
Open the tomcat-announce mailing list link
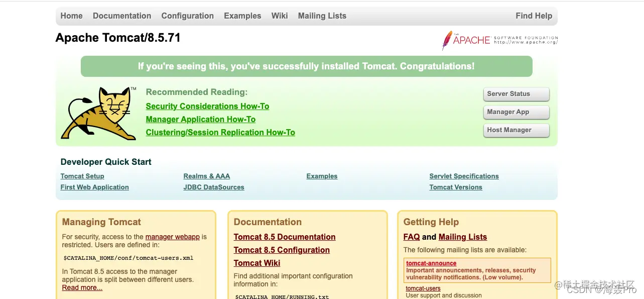[431, 263]
